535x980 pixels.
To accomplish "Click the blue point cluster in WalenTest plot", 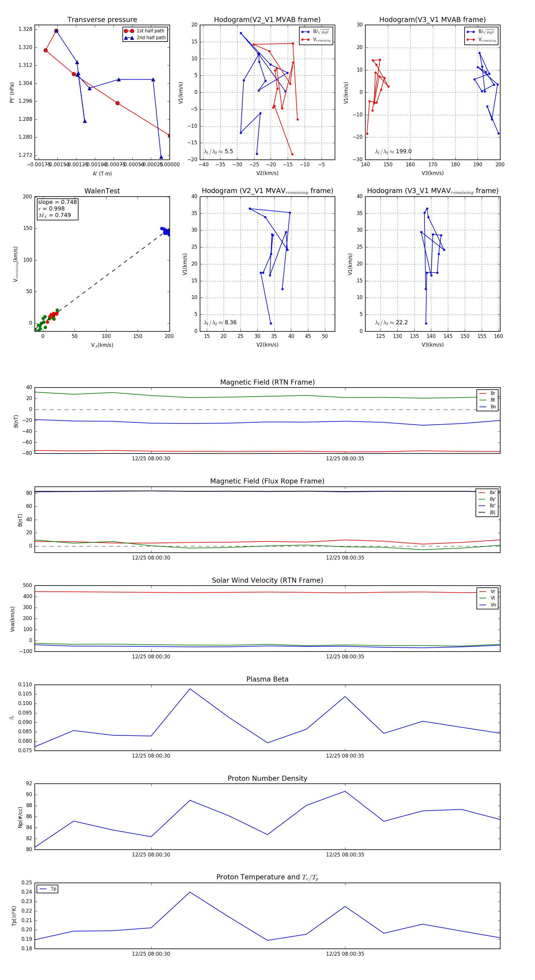I will click(x=165, y=231).
